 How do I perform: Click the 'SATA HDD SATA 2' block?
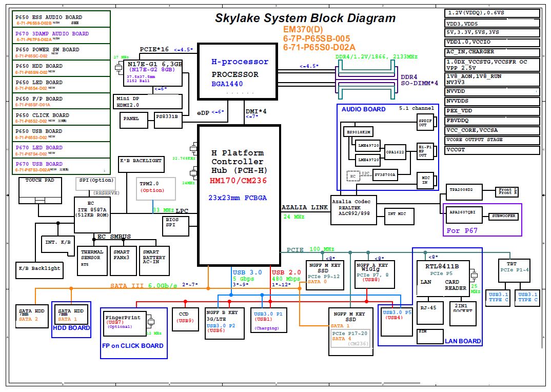(x=32, y=317)
